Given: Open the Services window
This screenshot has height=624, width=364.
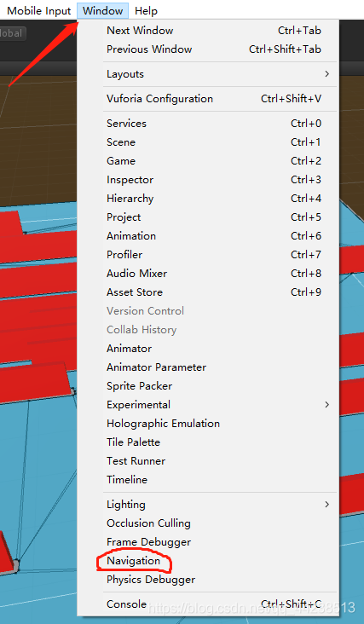Looking at the screenshot, I should [x=208, y=124].
